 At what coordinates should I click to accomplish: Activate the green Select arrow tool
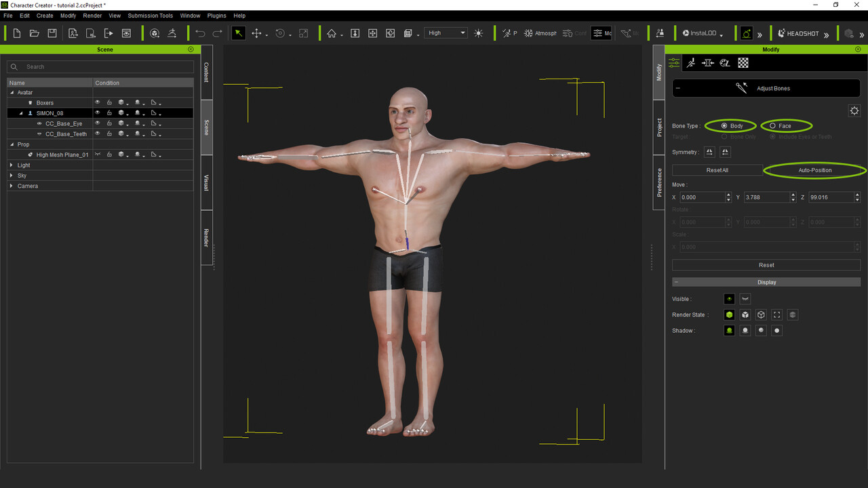(x=239, y=33)
